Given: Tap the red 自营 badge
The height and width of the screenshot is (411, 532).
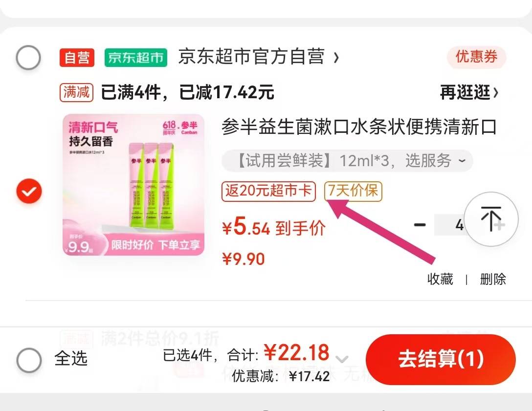Looking at the screenshot, I should [x=77, y=57].
